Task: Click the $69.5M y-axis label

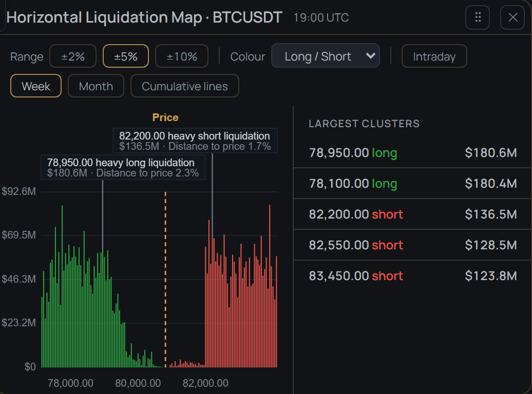Action: click(18, 235)
